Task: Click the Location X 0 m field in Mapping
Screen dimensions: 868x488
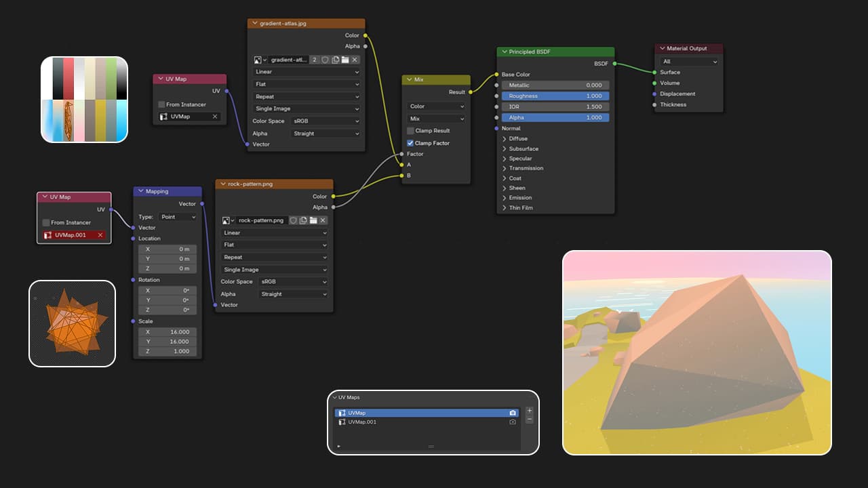Action: pyautogui.click(x=167, y=249)
